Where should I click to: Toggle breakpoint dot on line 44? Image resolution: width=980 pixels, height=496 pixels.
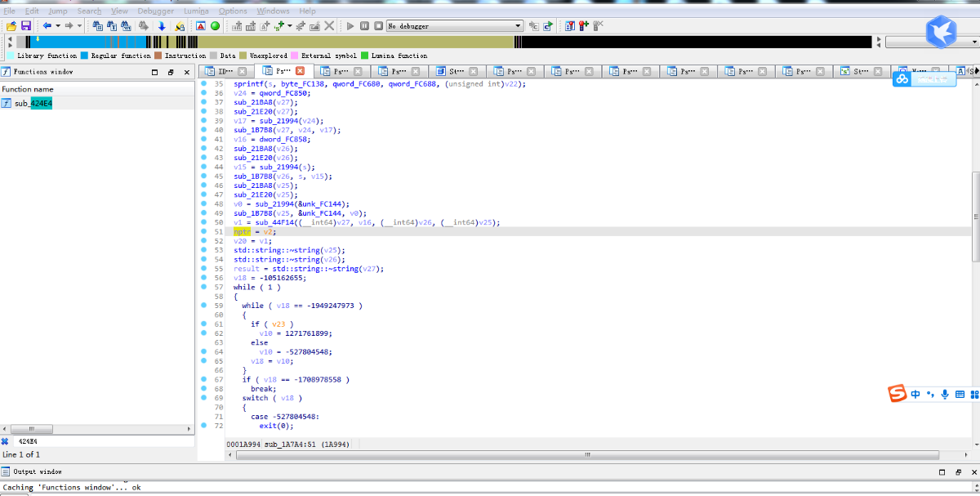(204, 167)
